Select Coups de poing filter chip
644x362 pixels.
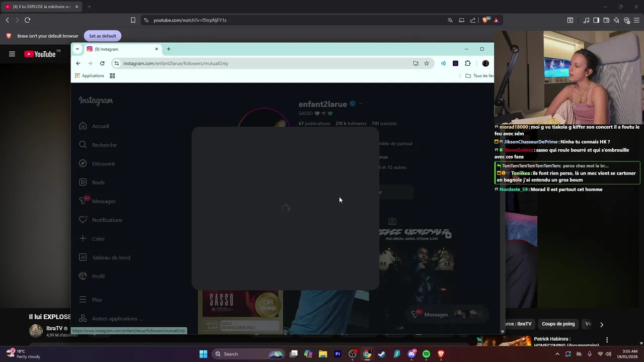[x=558, y=324]
